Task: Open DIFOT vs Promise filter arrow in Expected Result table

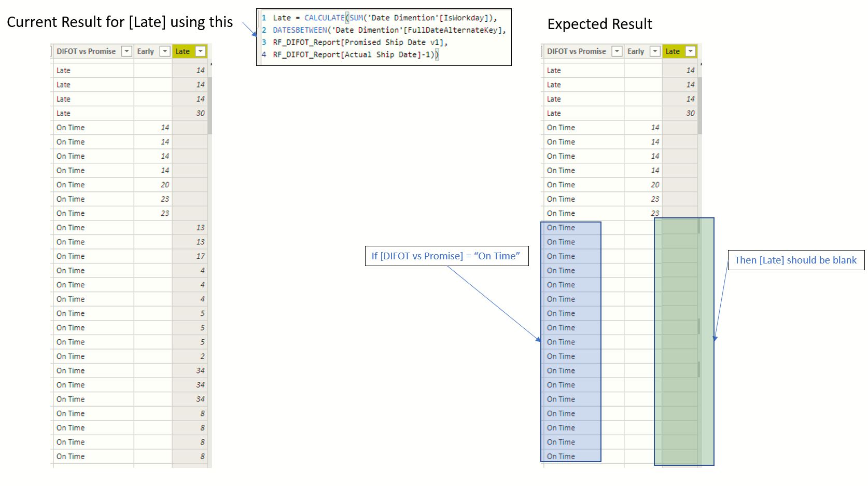Action: pyautogui.click(x=617, y=51)
